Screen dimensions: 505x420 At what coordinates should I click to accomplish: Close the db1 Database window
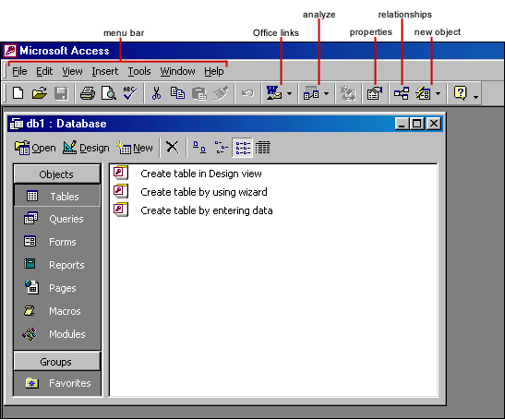[434, 124]
